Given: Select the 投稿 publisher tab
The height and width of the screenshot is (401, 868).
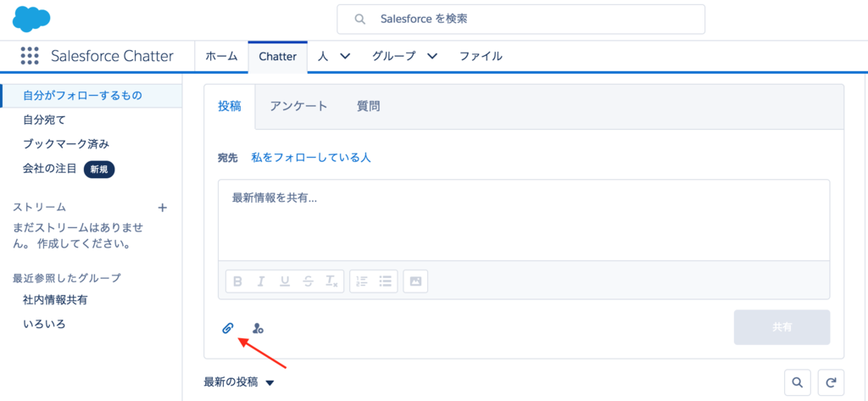Looking at the screenshot, I should (x=230, y=106).
